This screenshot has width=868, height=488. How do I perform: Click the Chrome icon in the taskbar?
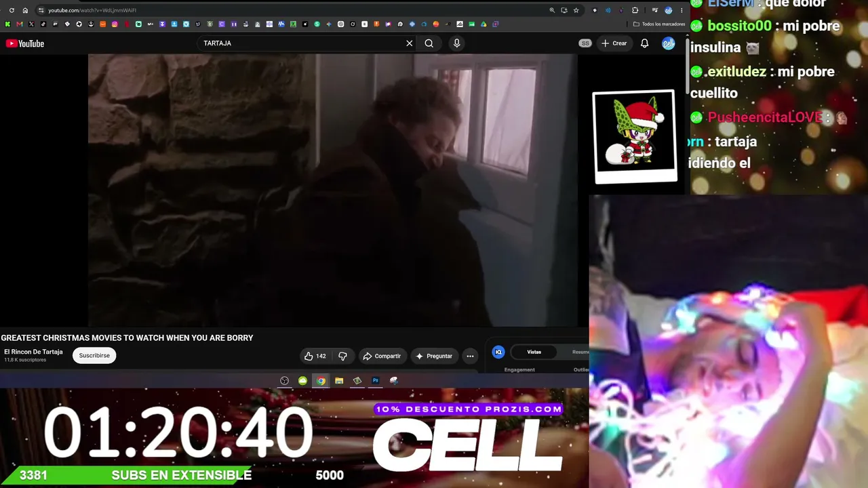click(x=321, y=381)
